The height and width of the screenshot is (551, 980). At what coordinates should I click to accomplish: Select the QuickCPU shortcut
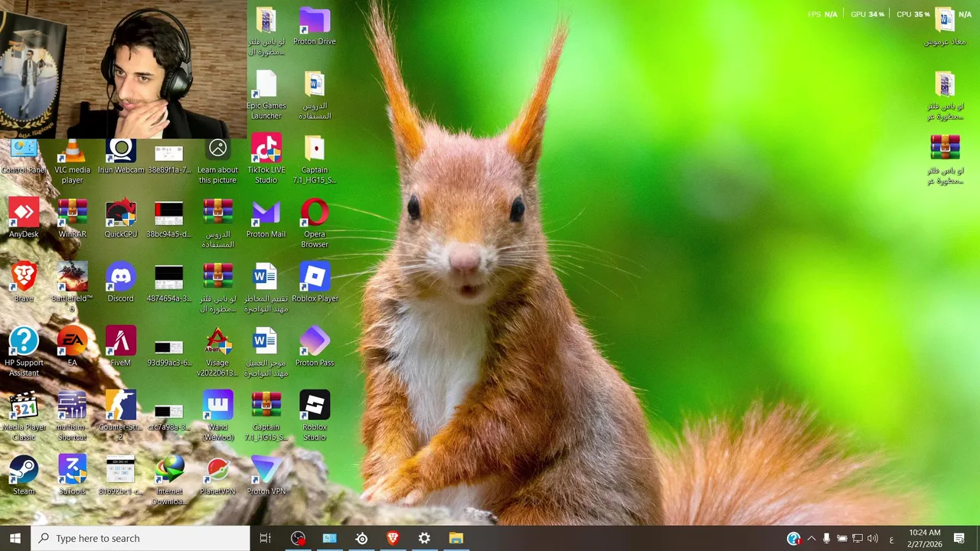[120, 219]
